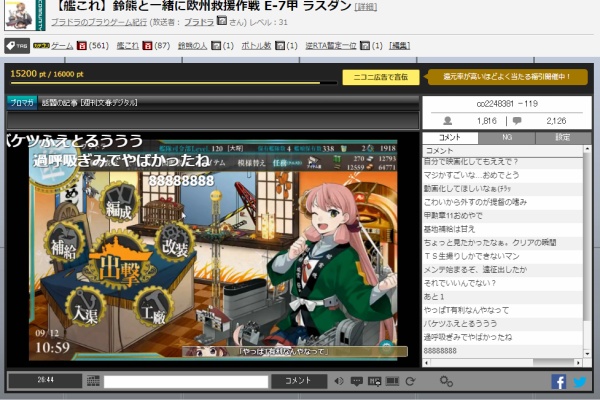
Task: Click the viewer count person icon
Action: [447, 121]
